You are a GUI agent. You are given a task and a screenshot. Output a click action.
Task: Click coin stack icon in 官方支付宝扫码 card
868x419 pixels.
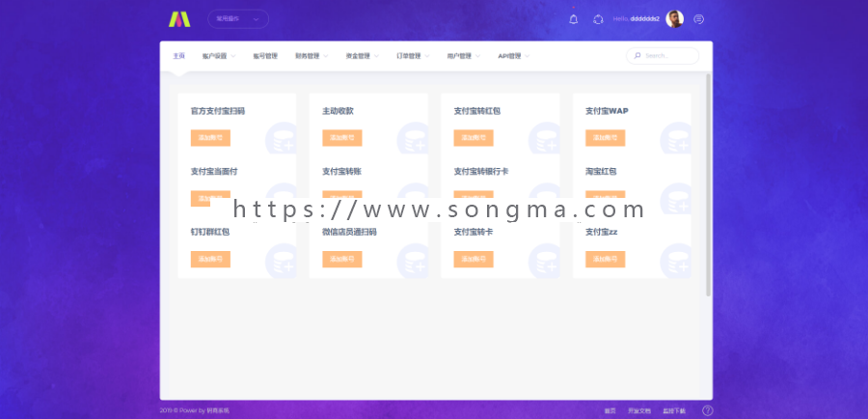282,139
